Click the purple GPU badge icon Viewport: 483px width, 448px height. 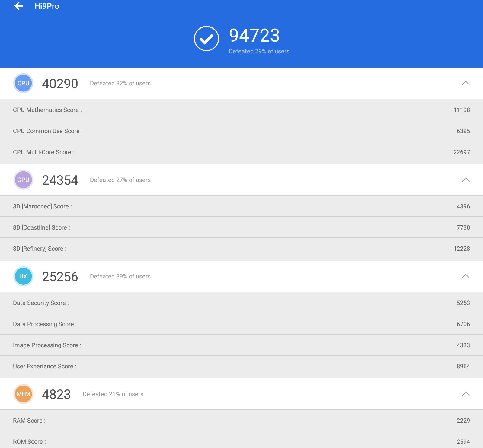[x=23, y=180]
